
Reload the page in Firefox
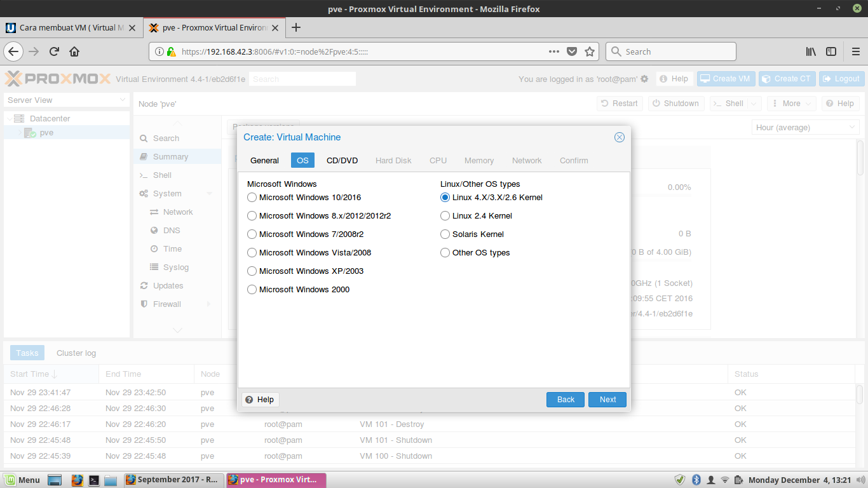[54, 51]
